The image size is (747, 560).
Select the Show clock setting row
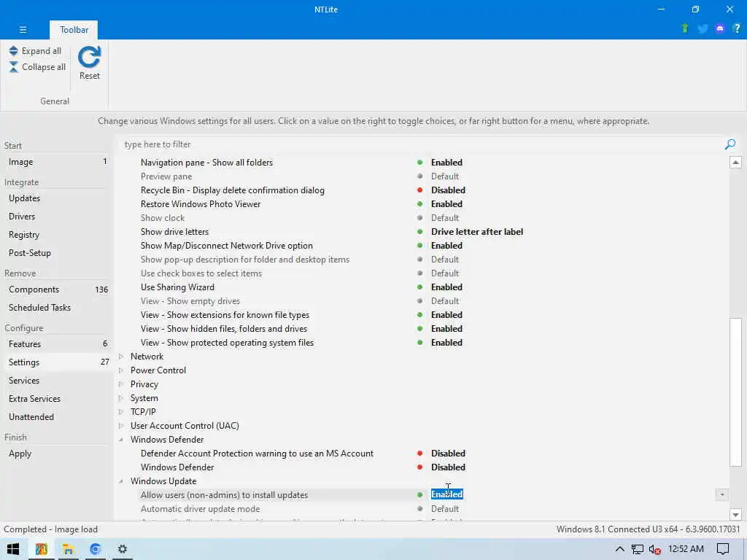click(x=422, y=217)
